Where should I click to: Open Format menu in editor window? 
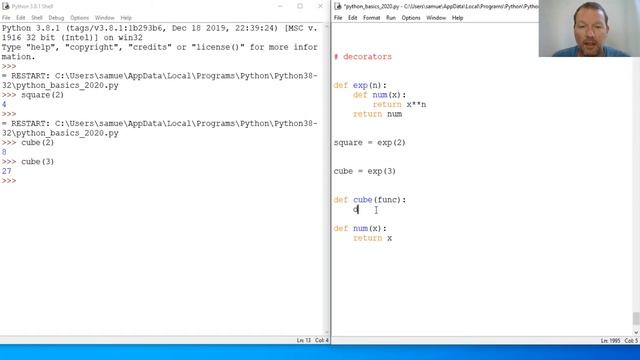[371, 18]
